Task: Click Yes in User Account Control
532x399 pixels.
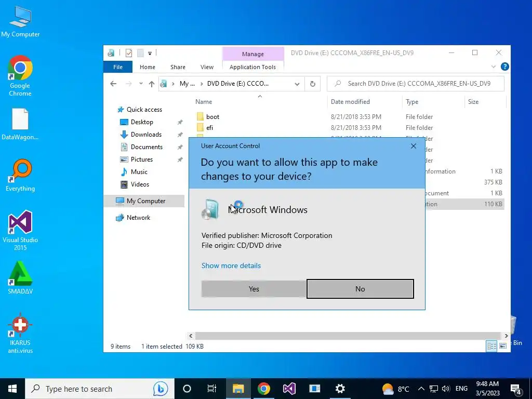Action: (254, 289)
